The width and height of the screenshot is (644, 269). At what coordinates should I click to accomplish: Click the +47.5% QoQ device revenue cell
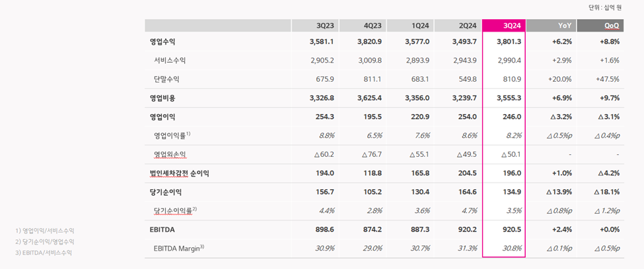pyautogui.click(x=608, y=79)
